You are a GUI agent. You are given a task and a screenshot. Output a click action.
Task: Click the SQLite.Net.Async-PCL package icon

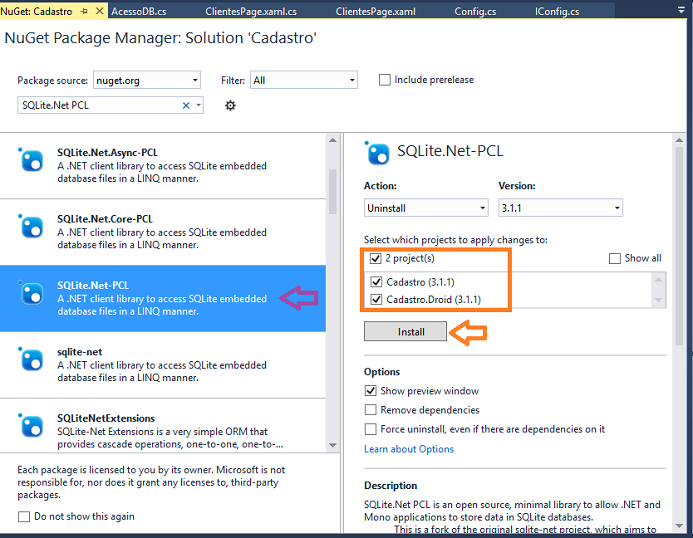click(31, 159)
